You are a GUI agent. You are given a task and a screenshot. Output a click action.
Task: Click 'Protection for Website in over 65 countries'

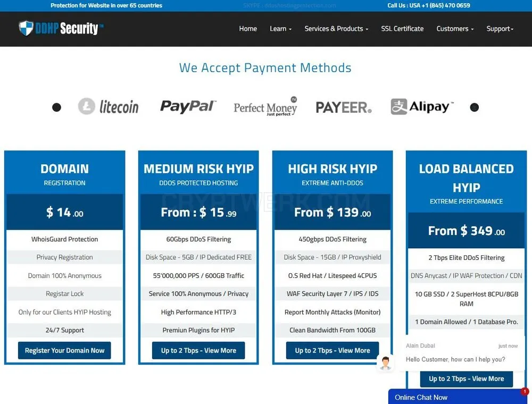[x=106, y=5]
